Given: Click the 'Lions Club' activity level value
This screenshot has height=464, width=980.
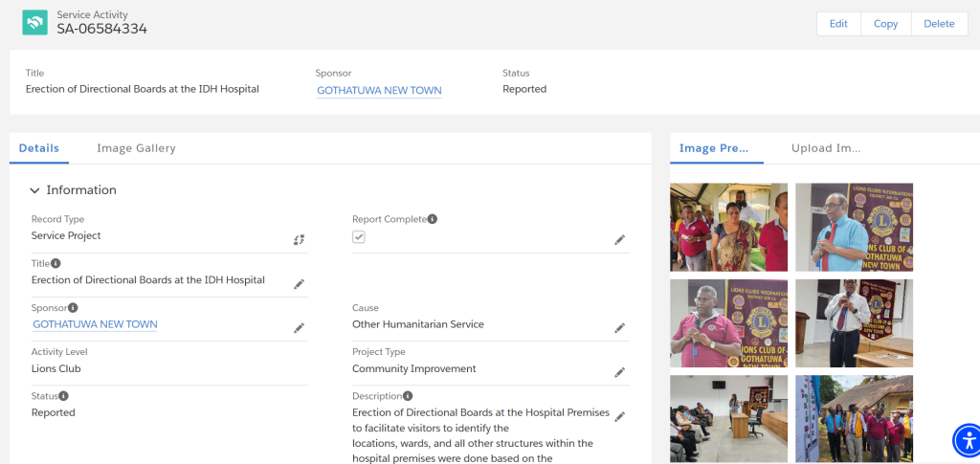Looking at the screenshot, I should 56,368.
